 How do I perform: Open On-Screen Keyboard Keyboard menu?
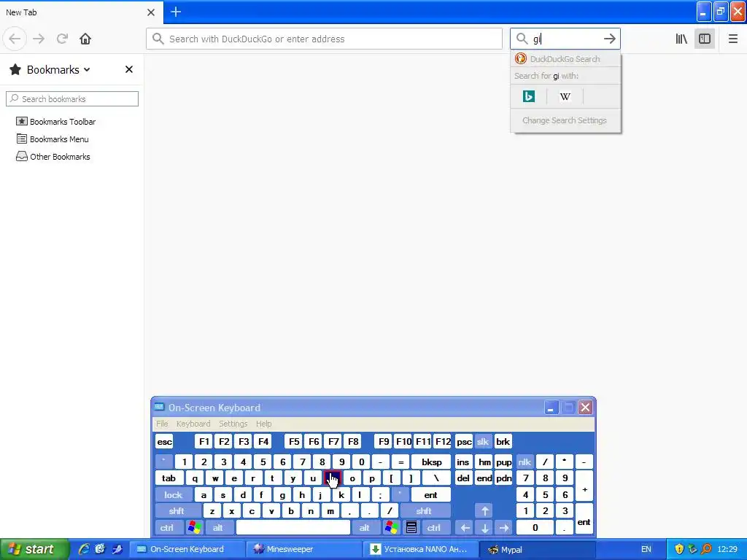tap(193, 424)
